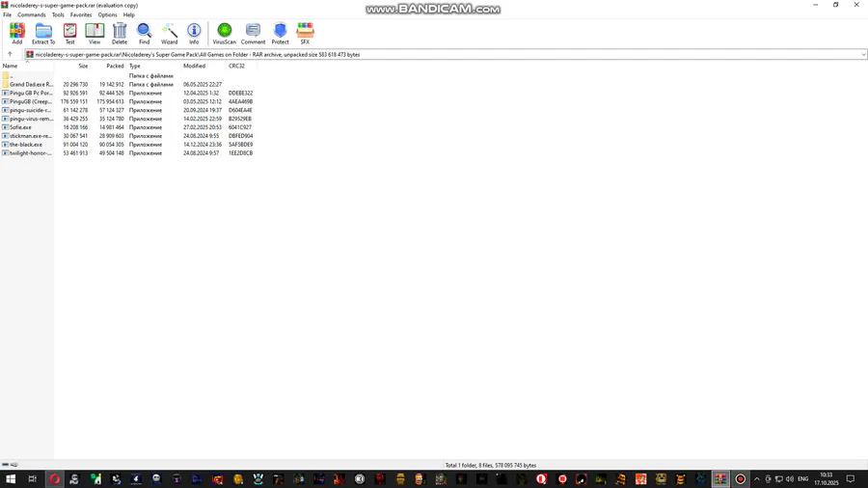
Task: Sort by the Modified column header
Action: (x=203, y=66)
